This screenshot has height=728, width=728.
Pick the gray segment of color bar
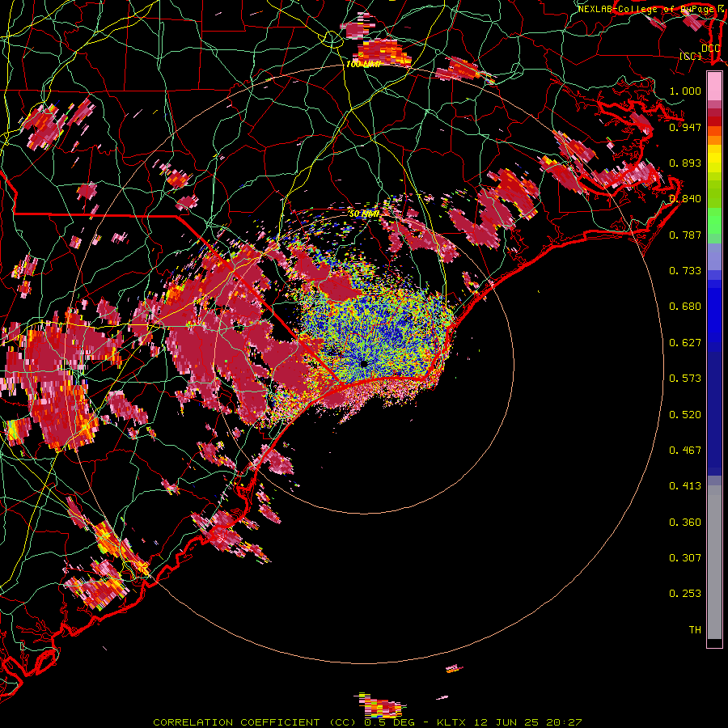(x=714, y=562)
